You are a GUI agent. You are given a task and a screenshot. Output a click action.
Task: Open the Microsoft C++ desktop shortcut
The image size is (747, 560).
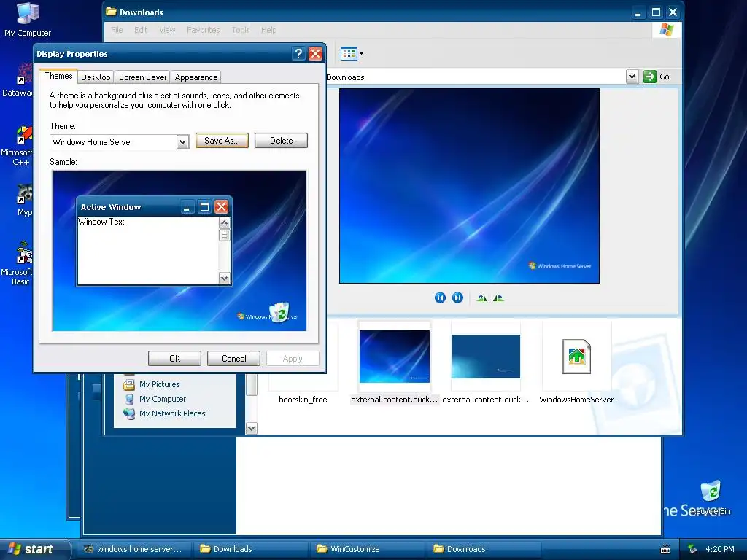pos(24,135)
